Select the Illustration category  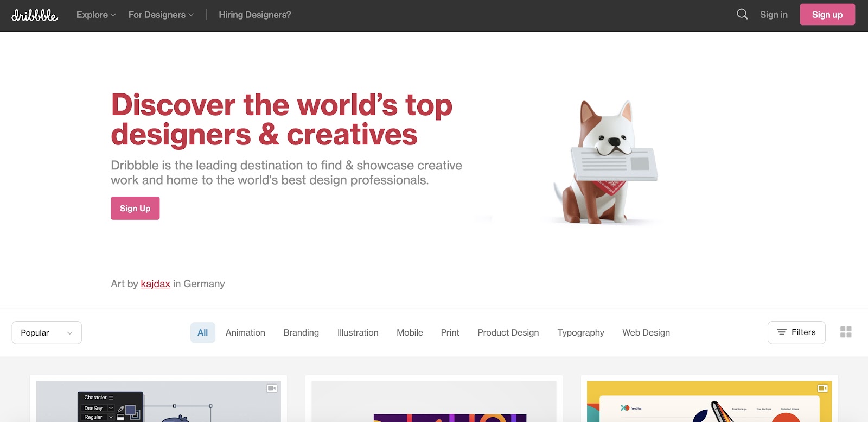tap(358, 332)
